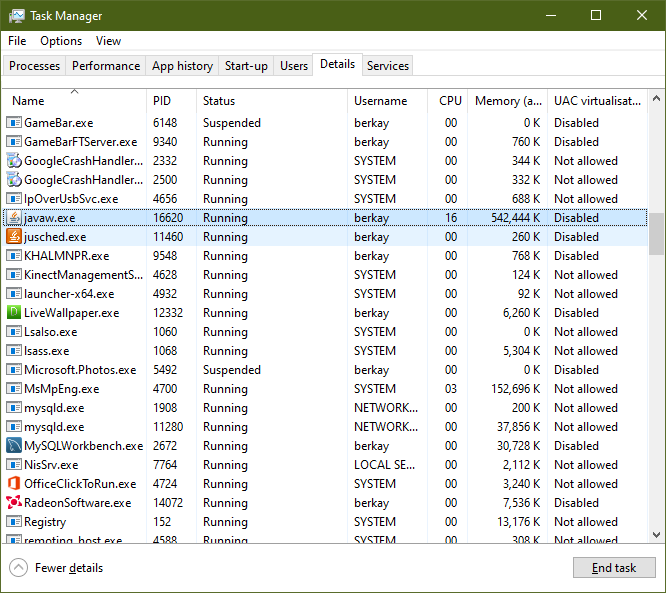Select the Details tab
This screenshot has height=593, width=666.
click(x=337, y=64)
